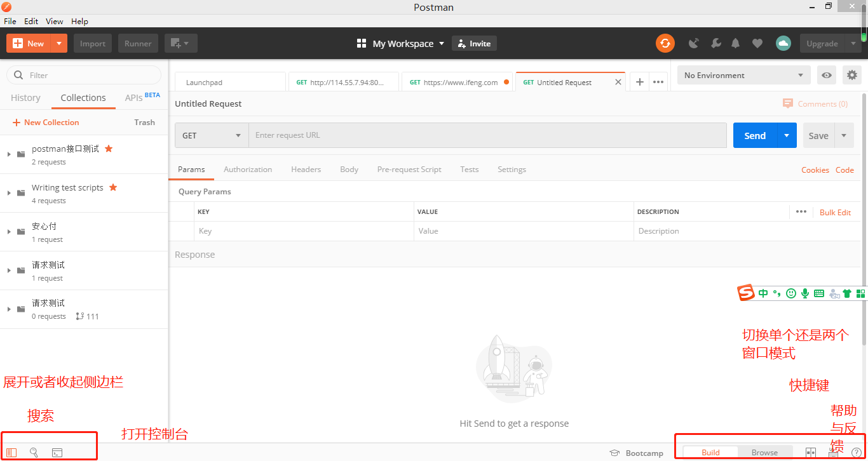Open the Sogou soft keyboard icon

[819, 293]
